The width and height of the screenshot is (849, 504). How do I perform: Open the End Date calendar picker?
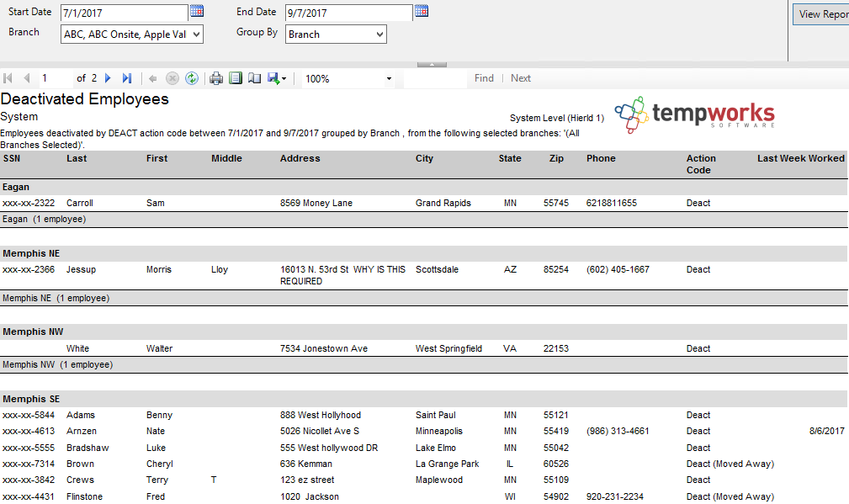[422, 12]
